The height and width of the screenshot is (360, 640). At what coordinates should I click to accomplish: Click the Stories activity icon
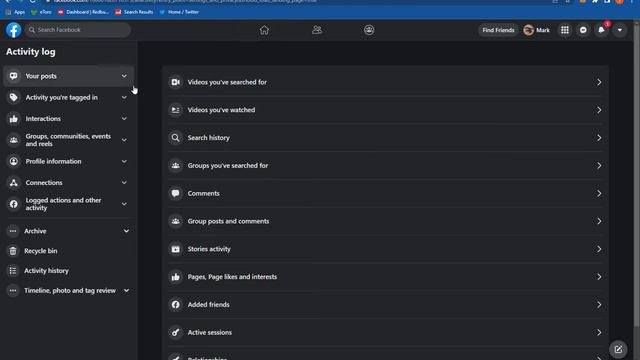coord(176,249)
